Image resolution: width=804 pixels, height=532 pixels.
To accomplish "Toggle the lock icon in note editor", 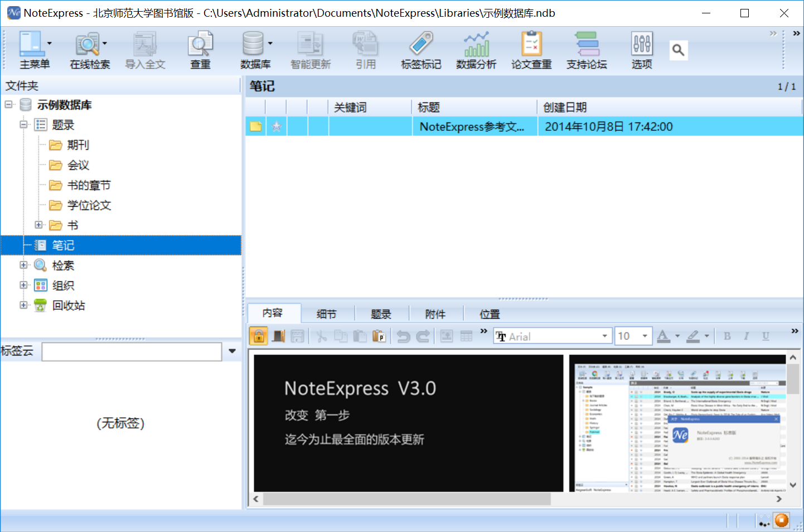I will [x=258, y=336].
